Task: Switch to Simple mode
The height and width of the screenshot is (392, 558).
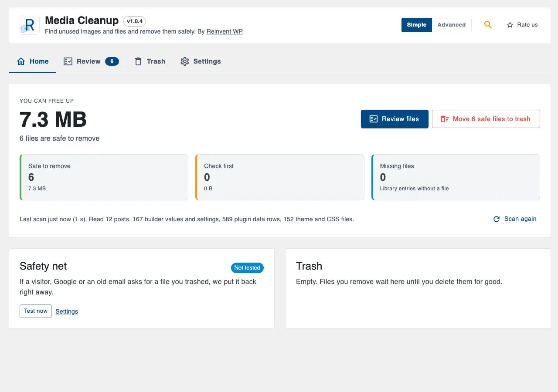Action: (417, 25)
